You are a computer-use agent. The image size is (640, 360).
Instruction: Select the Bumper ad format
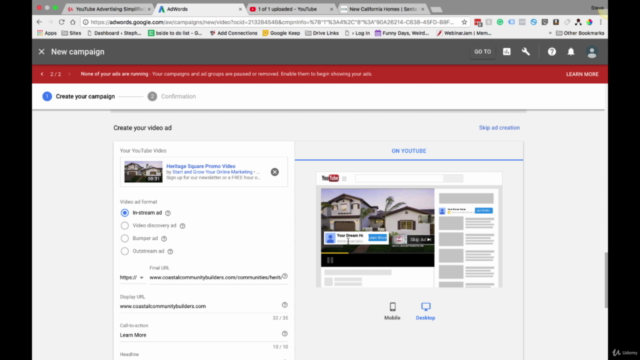pos(124,238)
